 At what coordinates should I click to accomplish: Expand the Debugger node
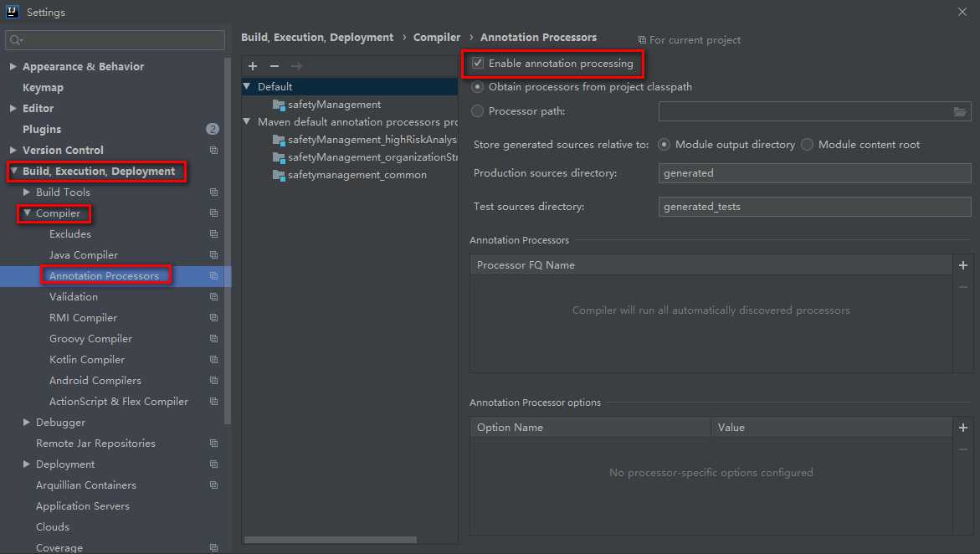point(26,422)
